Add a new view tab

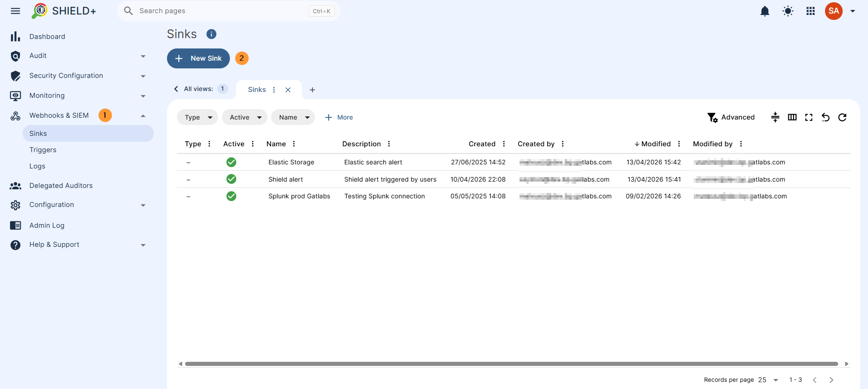pyautogui.click(x=312, y=90)
